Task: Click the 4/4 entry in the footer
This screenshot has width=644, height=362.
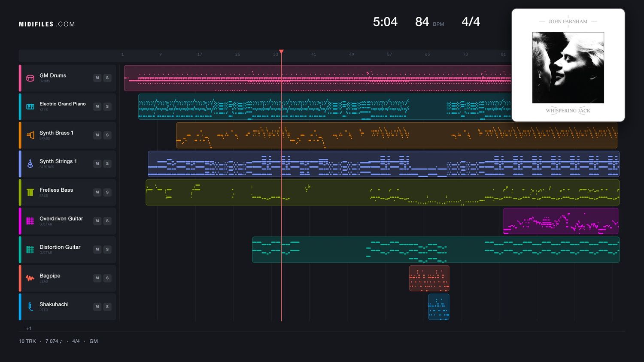Action: tap(76, 341)
